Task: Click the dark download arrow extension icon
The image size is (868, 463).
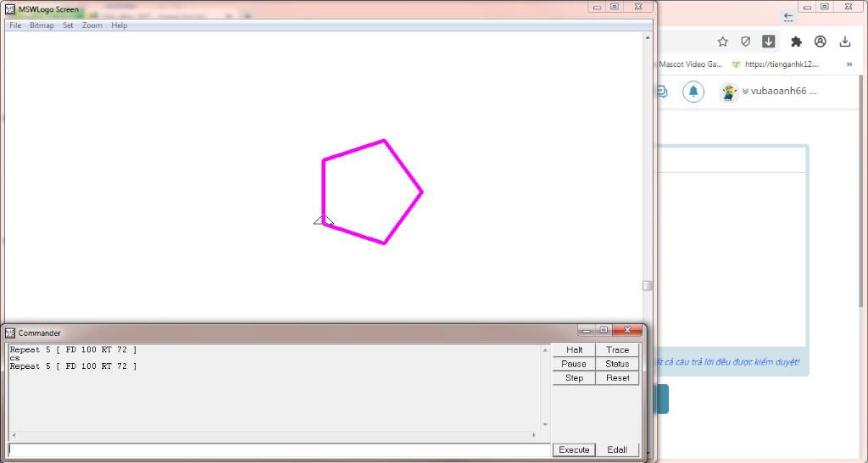Action: point(768,42)
